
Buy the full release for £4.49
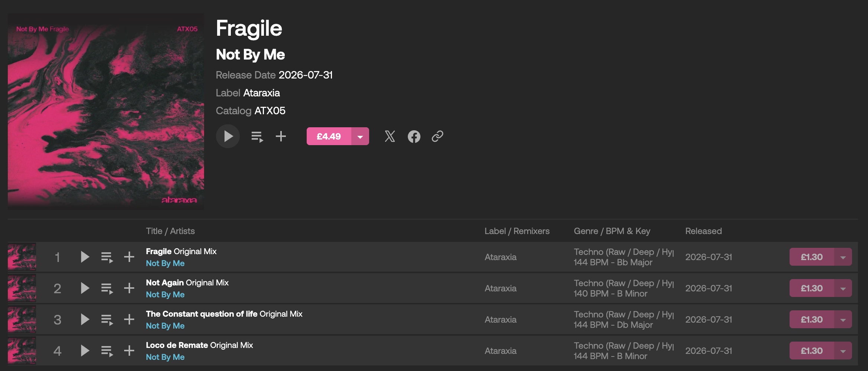(329, 136)
